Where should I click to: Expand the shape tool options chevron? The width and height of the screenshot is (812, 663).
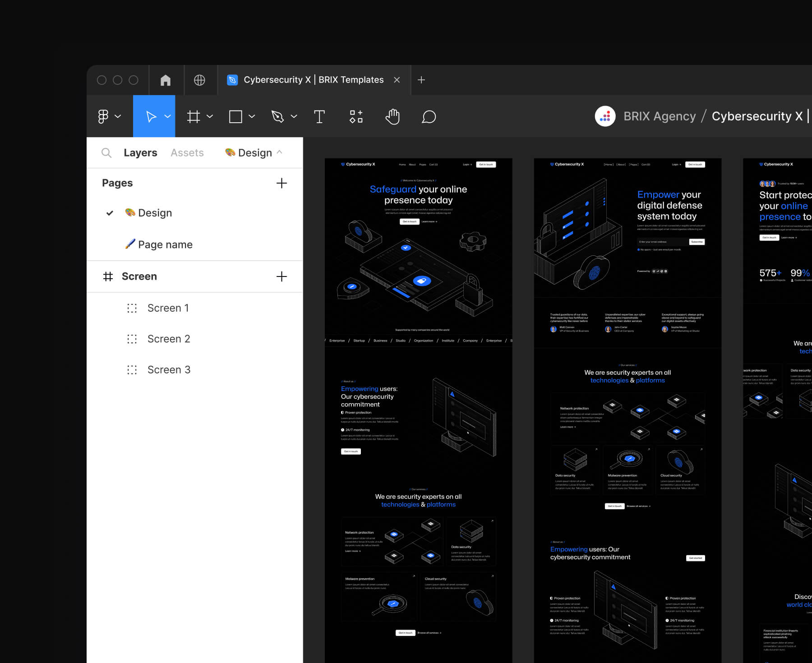252,116
